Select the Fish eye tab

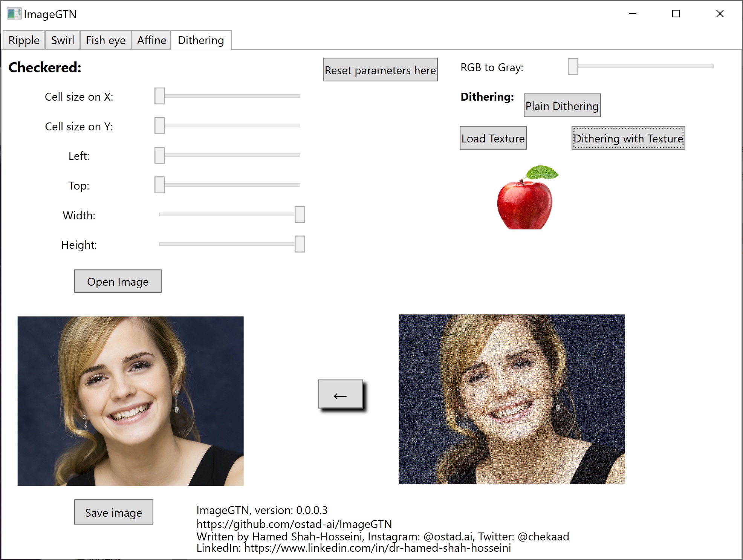click(x=105, y=40)
